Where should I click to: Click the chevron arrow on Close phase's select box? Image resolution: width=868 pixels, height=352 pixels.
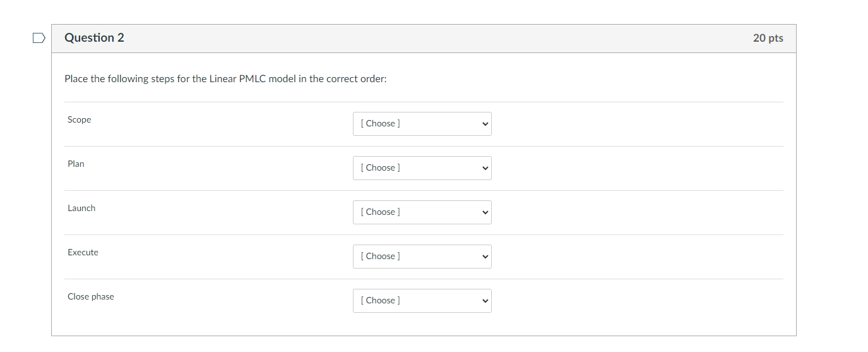485,301
